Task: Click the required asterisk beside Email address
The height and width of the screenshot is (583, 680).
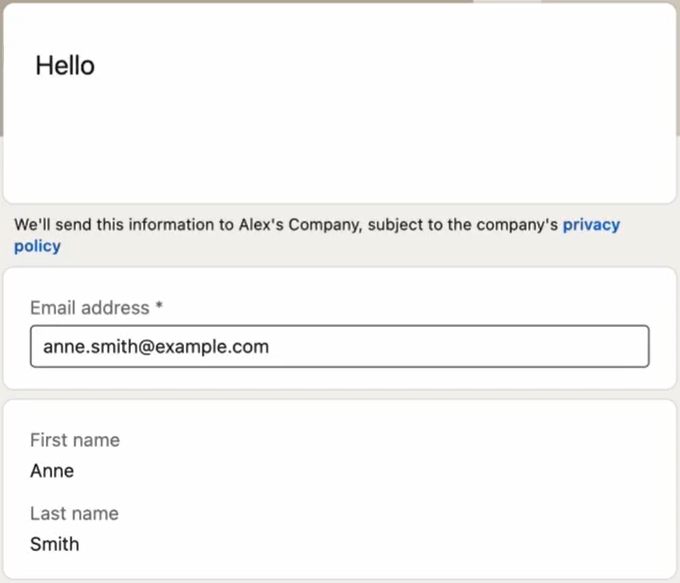Action: (159, 307)
